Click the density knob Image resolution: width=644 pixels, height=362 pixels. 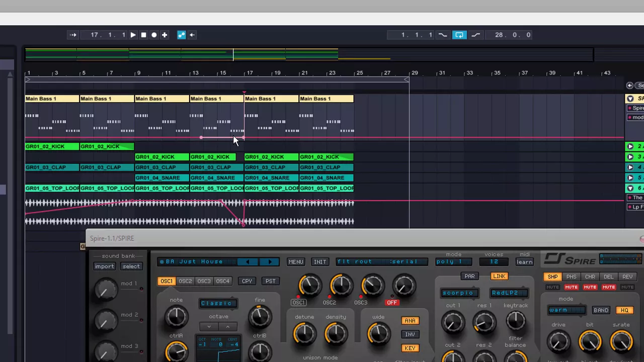(x=336, y=333)
